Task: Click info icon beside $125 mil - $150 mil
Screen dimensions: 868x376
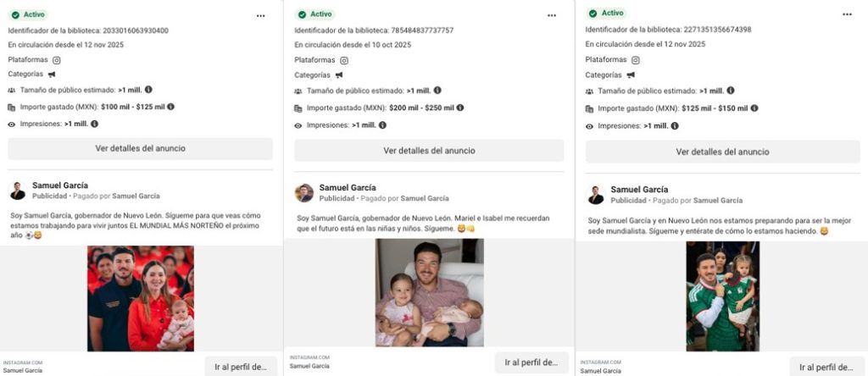Action: point(754,108)
